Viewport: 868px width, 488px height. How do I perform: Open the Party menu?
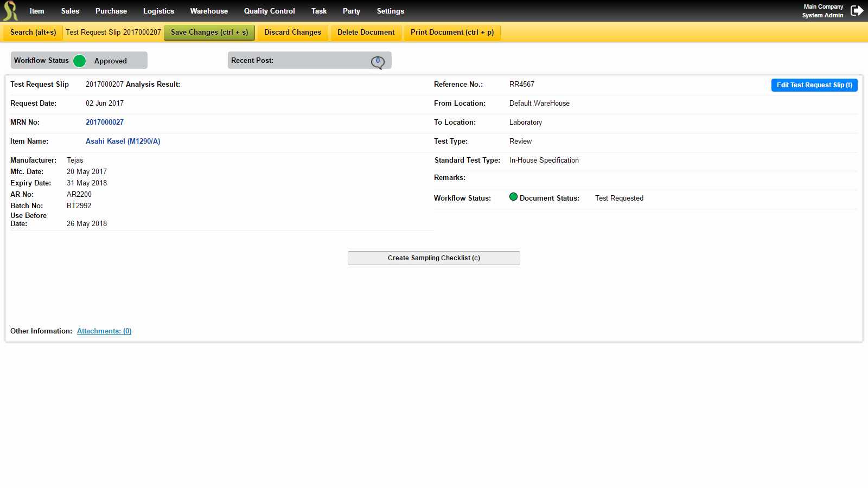click(351, 11)
